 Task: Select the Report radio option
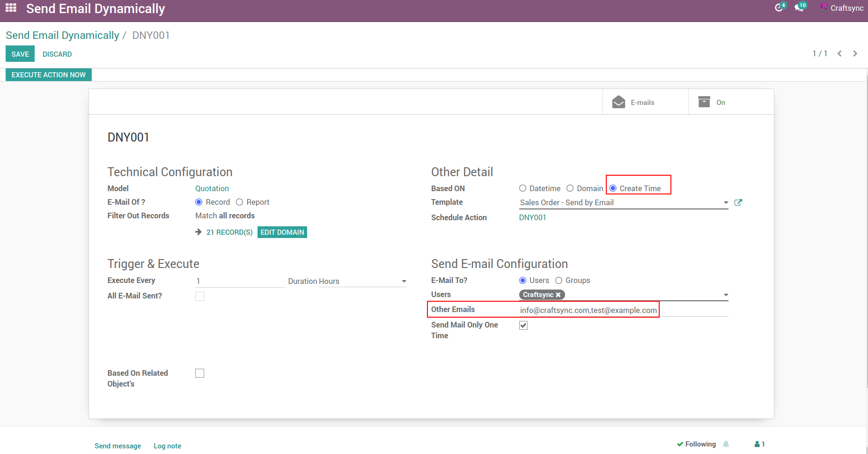(x=240, y=202)
